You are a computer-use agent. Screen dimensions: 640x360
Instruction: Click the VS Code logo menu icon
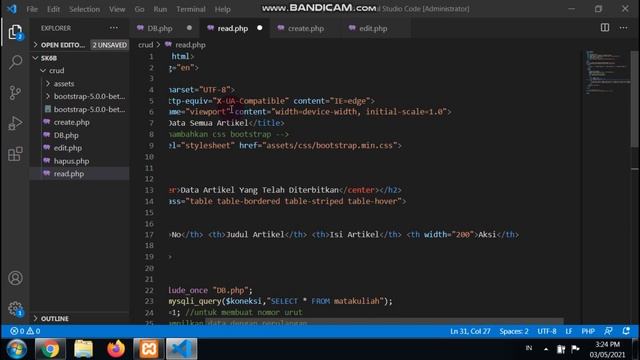[x=12, y=9]
